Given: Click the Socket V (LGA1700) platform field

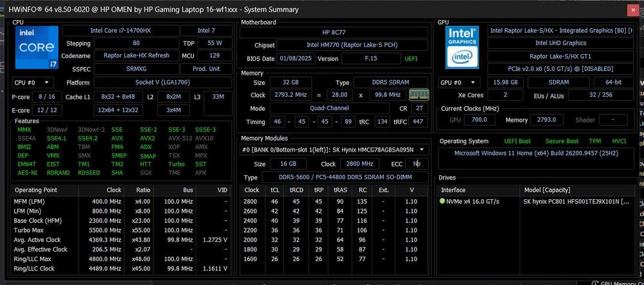Looking at the screenshot, I should [x=163, y=83].
